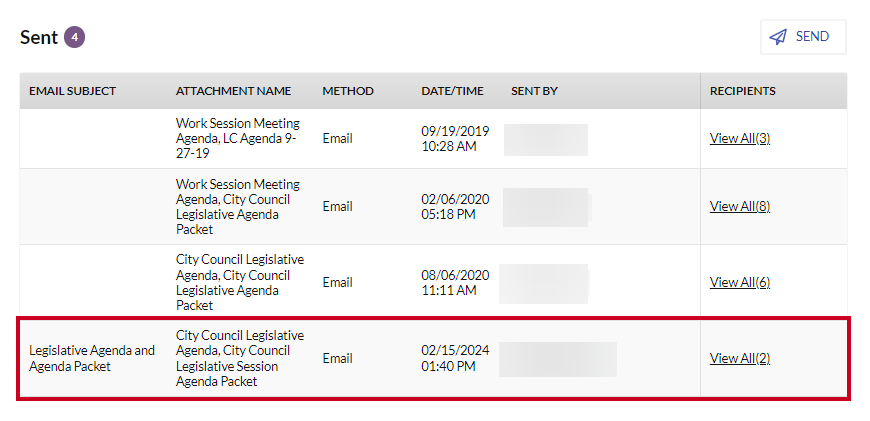Open View All(3) recipients link

(x=740, y=138)
